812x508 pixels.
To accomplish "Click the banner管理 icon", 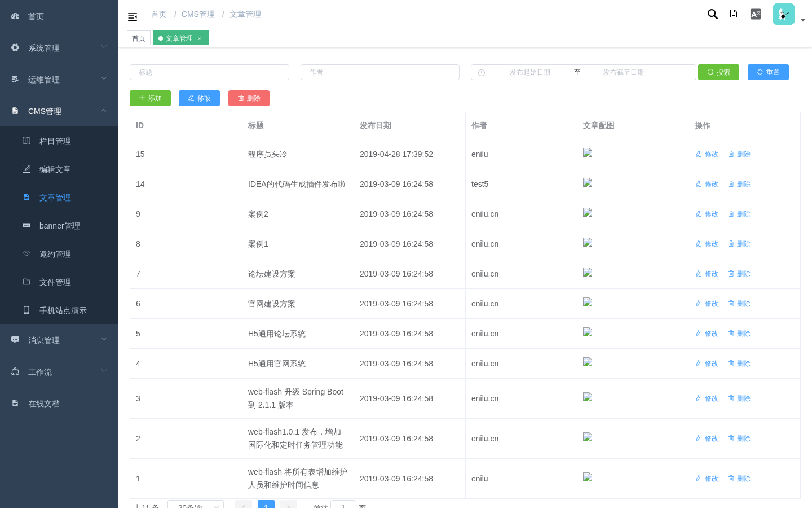I will click(27, 225).
